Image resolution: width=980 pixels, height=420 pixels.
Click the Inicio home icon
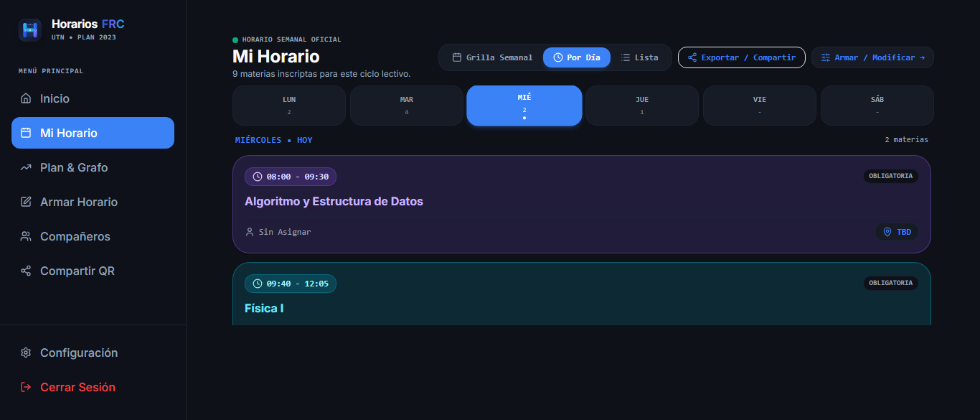point(26,98)
